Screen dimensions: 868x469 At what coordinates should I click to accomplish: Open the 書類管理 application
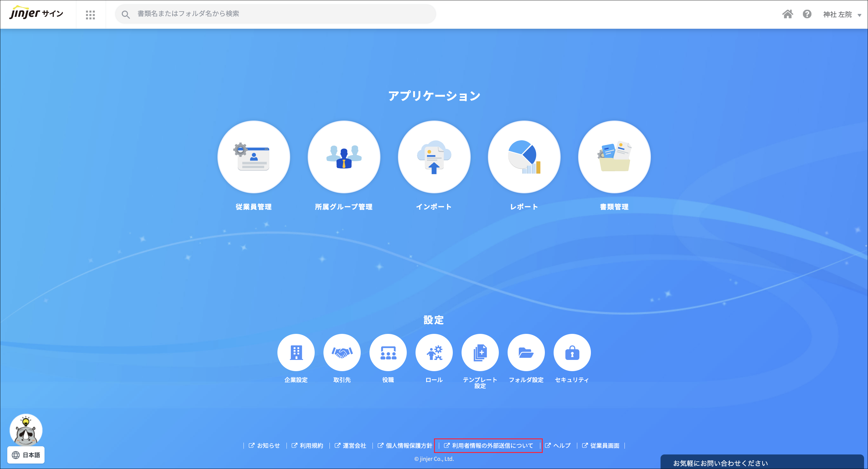coord(614,157)
